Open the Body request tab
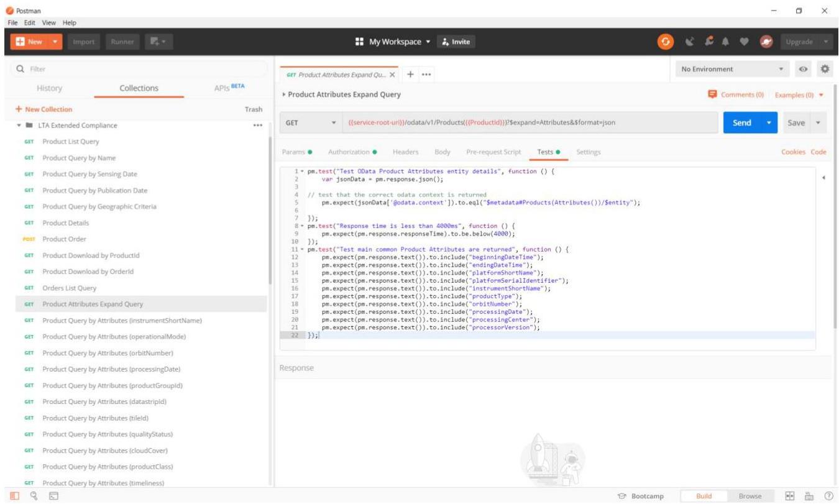839x504 pixels. 442,152
